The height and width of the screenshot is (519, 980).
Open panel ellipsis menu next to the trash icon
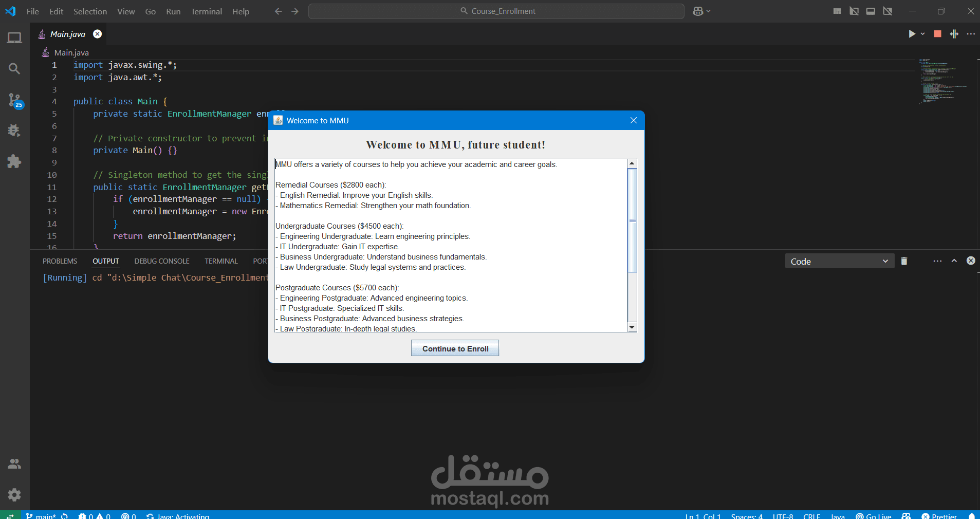point(937,261)
